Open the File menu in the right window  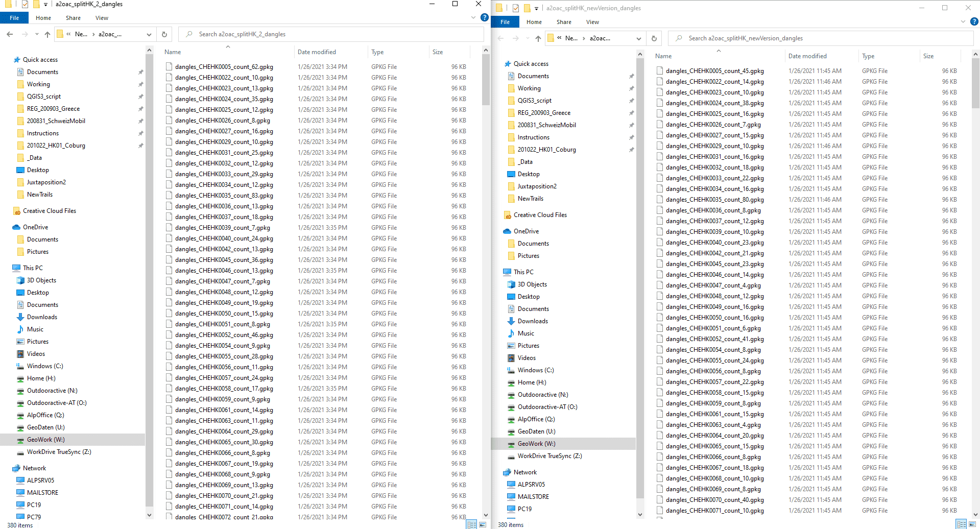click(505, 22)
